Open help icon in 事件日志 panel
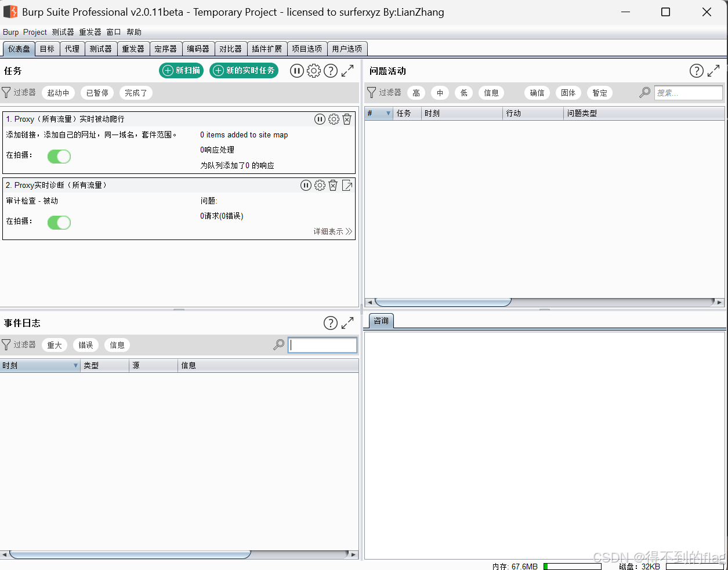The image size is (728, 570). pos(331,323)
